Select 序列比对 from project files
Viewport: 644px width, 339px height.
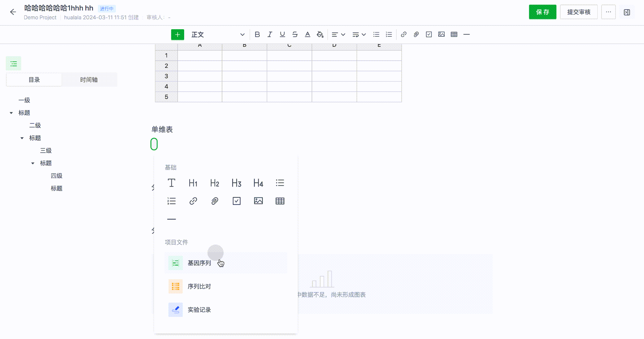199,286
